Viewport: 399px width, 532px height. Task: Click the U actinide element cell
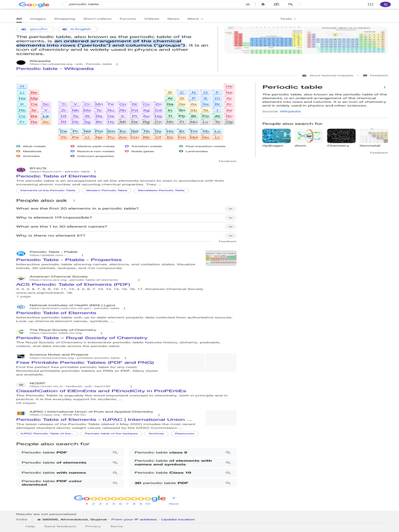[87, 137]
